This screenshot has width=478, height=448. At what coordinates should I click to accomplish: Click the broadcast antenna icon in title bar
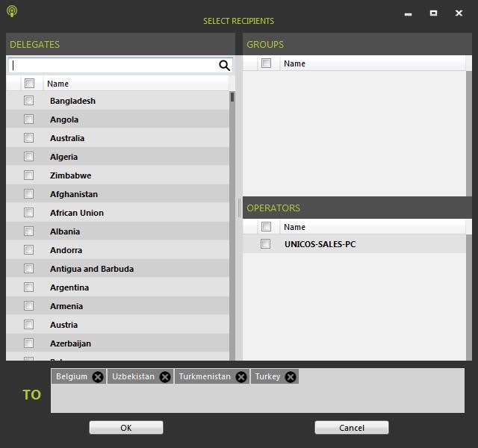tap(12, 11)
